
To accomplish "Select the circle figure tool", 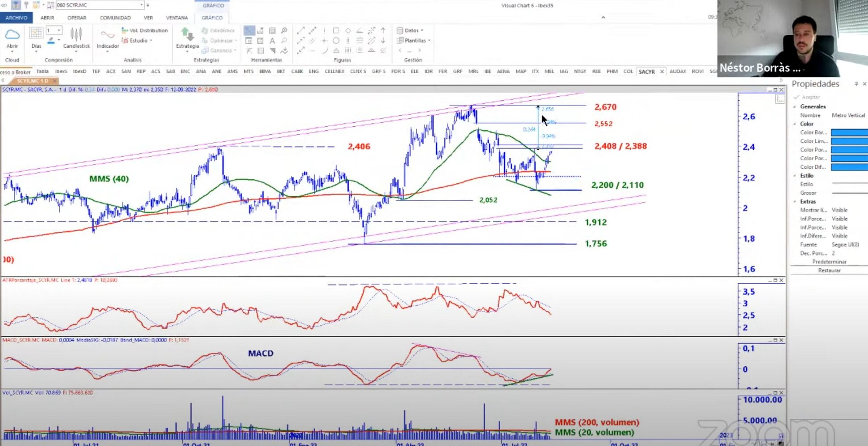I will [x=336, y=41].
